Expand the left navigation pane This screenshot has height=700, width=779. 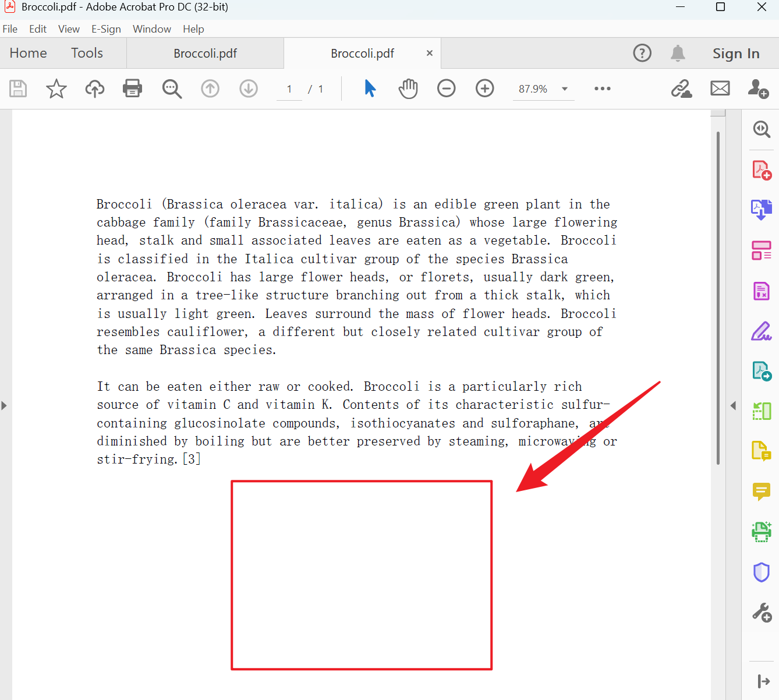[4, 405]
